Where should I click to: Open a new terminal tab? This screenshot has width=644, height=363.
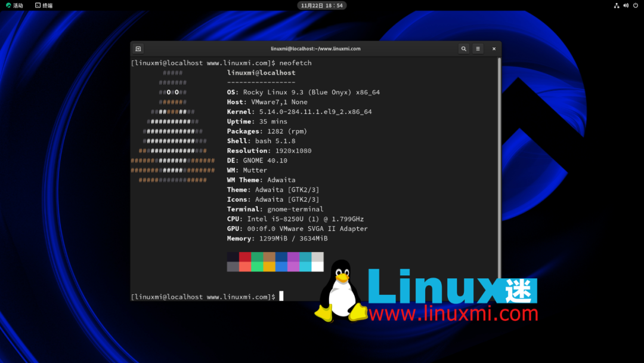pyautogui.click(x=137, y=48)
